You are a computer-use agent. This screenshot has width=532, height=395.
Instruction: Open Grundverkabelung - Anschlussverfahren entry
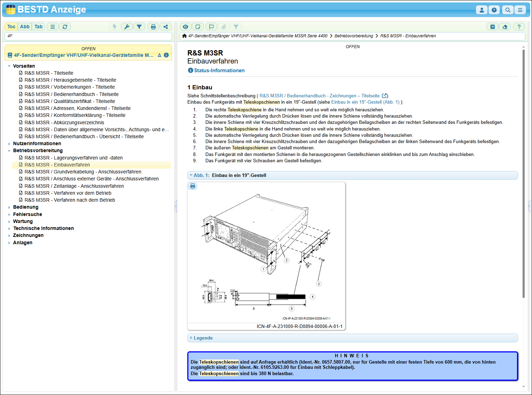click(83, 172)
